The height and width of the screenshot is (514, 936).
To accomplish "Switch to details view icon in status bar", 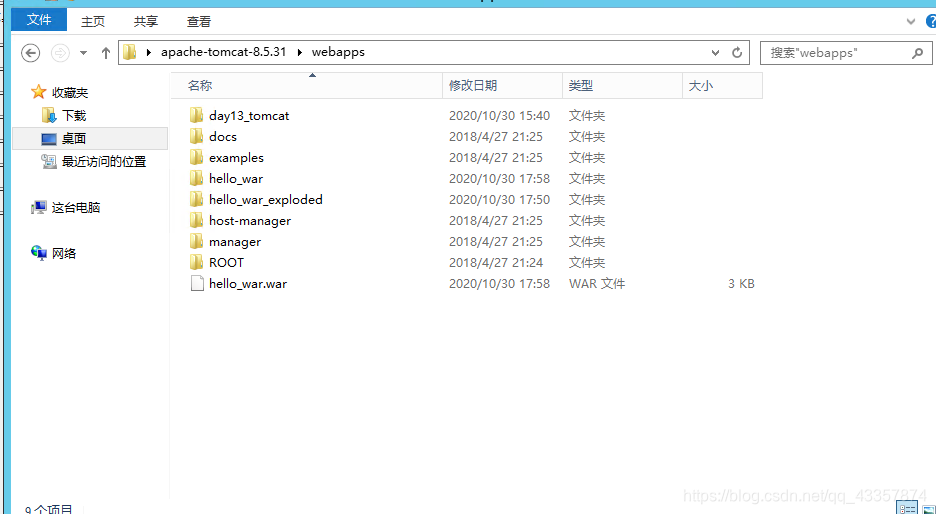I will 907,509.
